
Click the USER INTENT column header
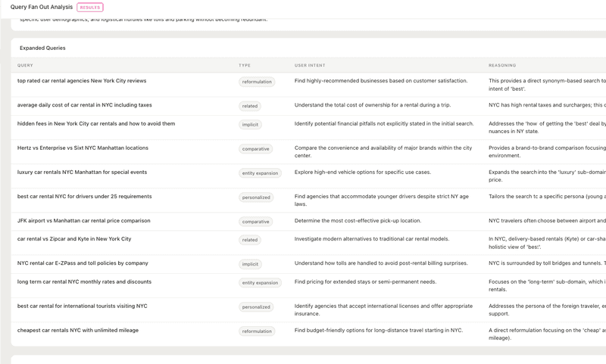click(310, 65)
